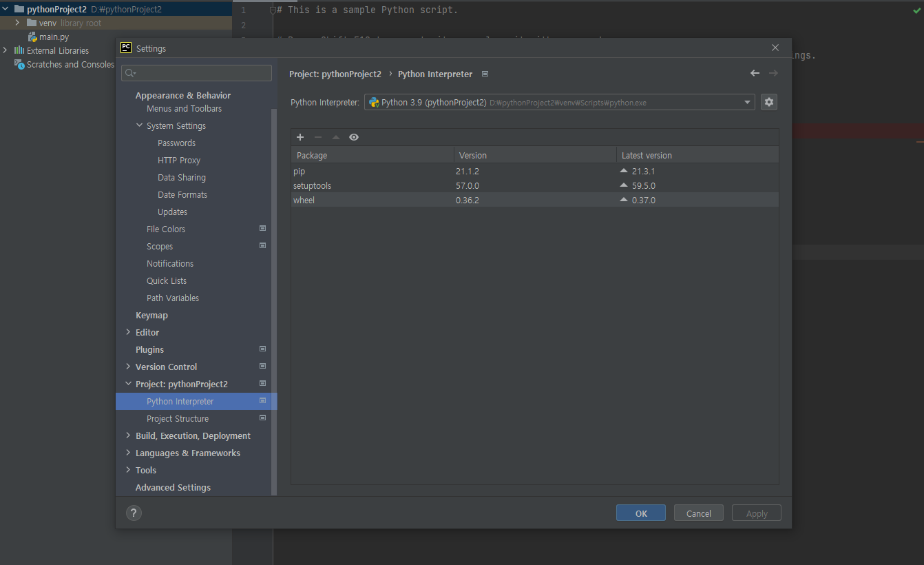Collapse the Project: pythonProject2 node
The image size is (924, 565).
point(128,384)
